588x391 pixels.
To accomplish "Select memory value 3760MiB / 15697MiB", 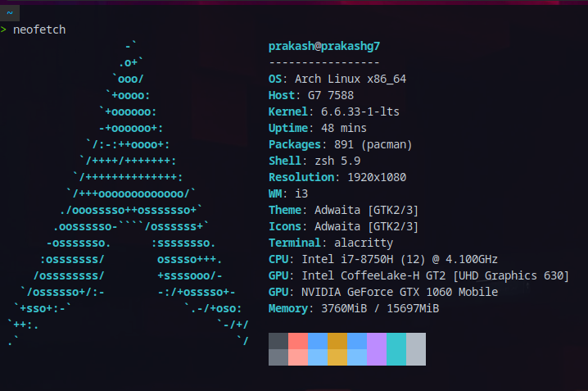I will (x=380, y=309).
